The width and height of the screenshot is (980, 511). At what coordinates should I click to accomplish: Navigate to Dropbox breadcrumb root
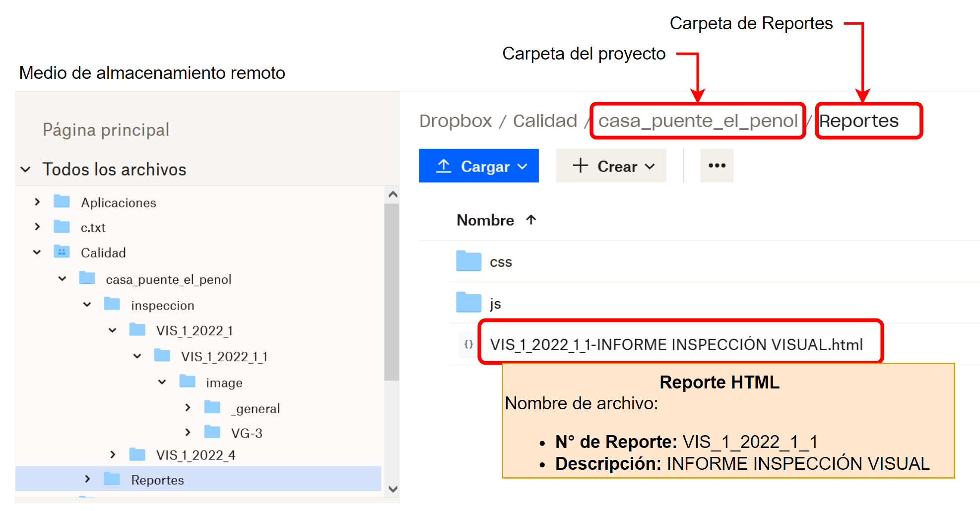[x=455, y=121]
